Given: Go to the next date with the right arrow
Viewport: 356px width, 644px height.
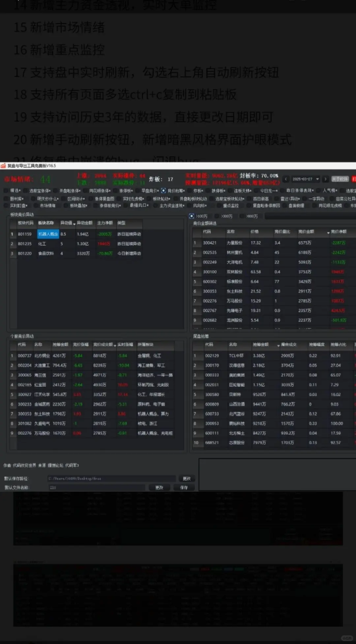Looking at the screenshot, I should [325, 179].
